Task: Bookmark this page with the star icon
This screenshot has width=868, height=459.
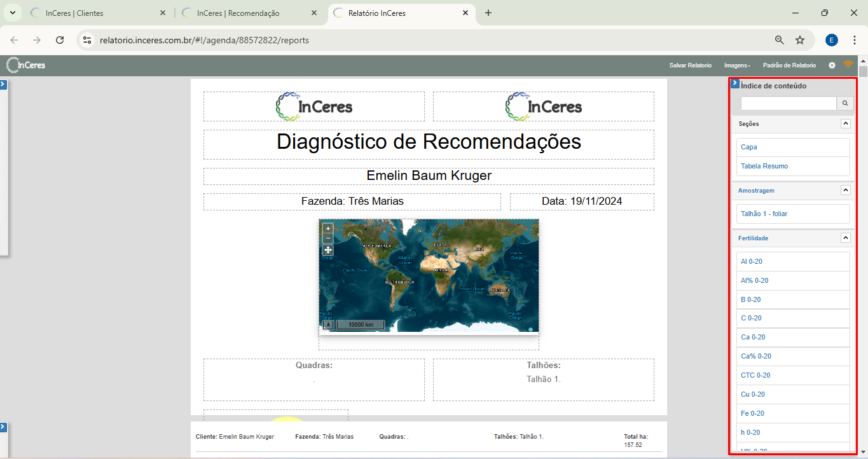Action: click(800, 40)
